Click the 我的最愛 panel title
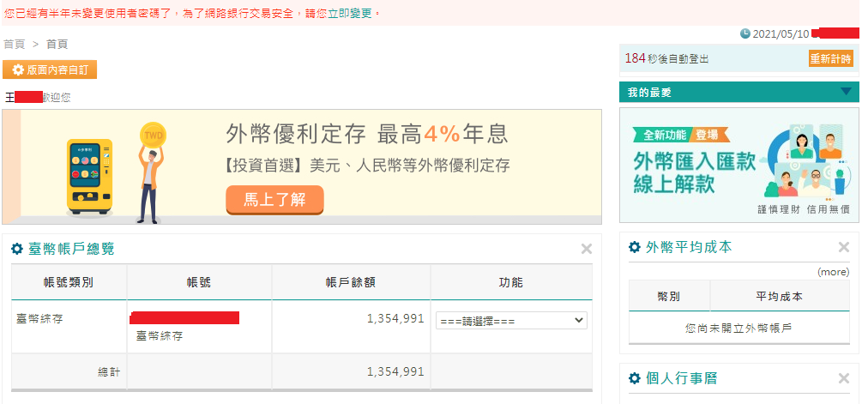 pyautogui.click(x=649, y=93)
